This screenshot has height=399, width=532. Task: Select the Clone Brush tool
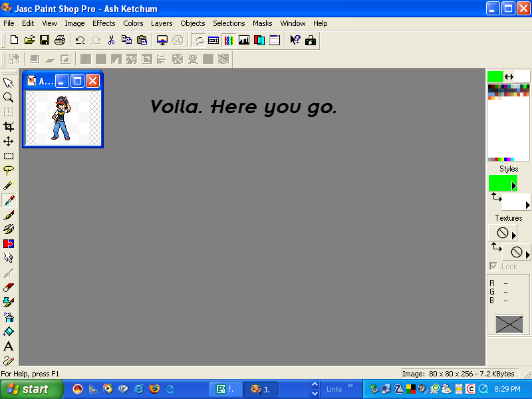pos(9,229)
